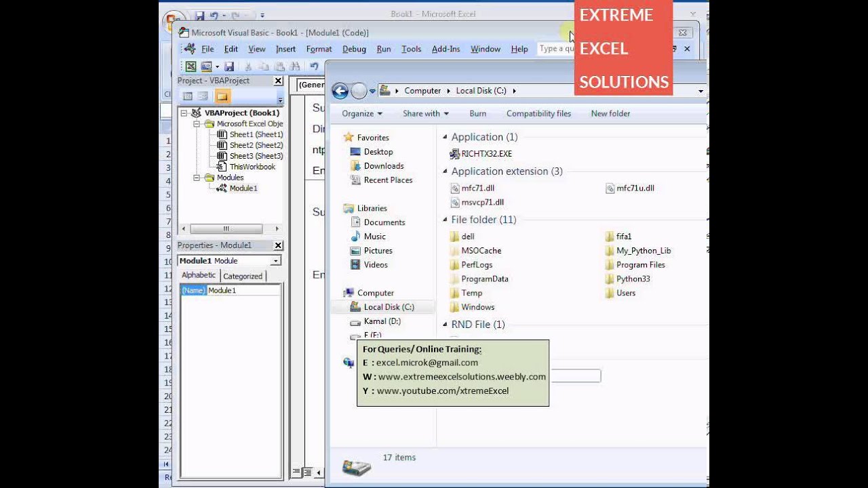Click Local Disk (C:) in address bar

pyautogui.click(x=481, y=91)
